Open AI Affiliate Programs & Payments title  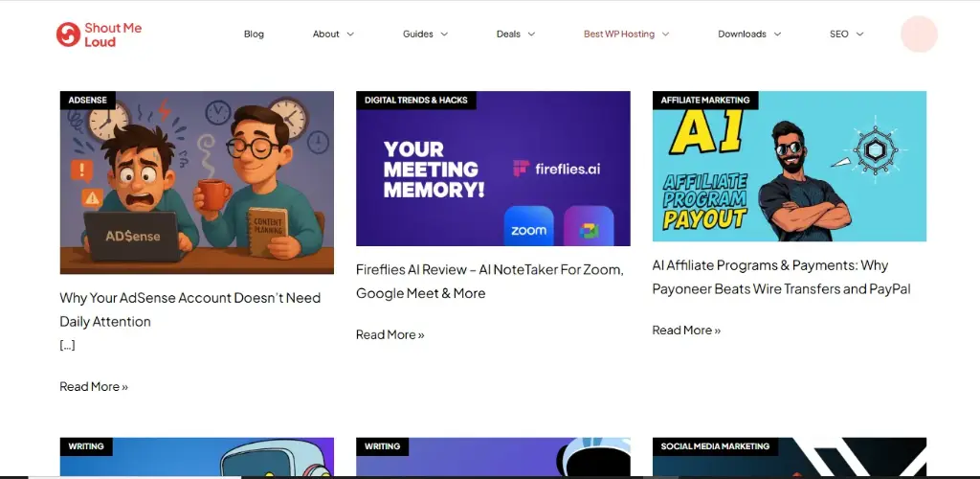click(781, 277)
